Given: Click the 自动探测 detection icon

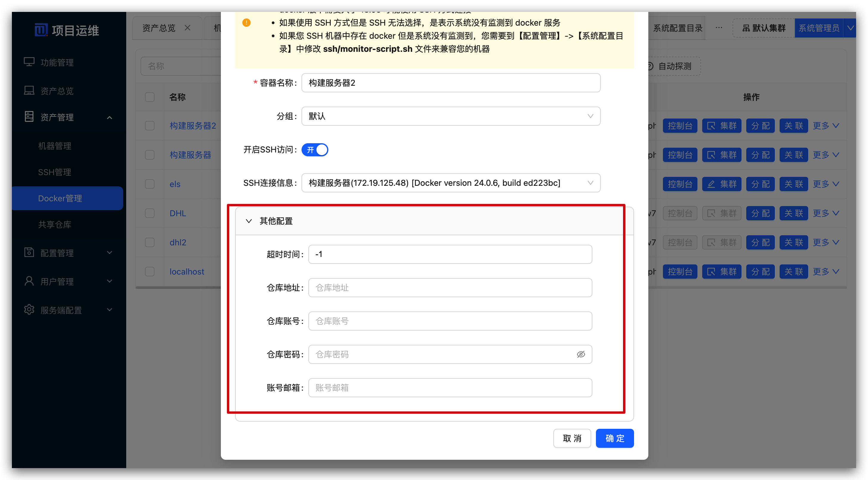Looking at the screenshot, I should pyautogui.click(x=650, y=66).
